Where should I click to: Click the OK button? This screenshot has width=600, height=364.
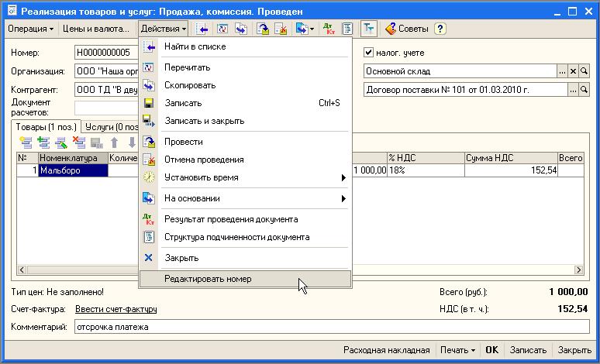pyautogui.click(x=492, y=350)
